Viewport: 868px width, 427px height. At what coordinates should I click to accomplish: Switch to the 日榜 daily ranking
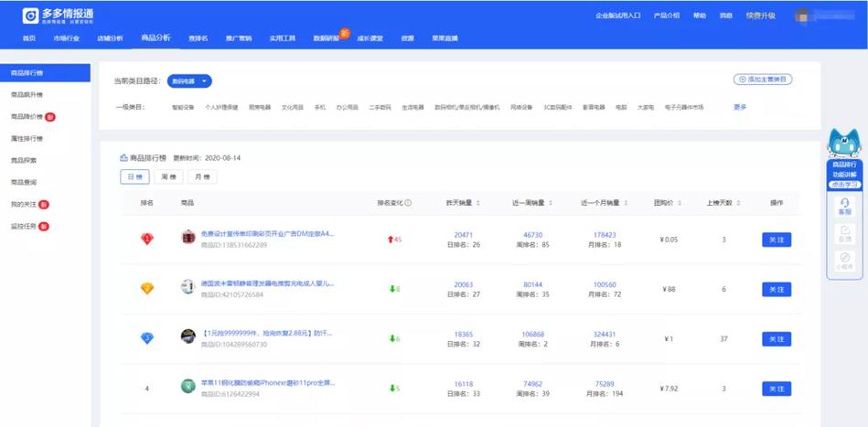pyautogui.click(x=135, y=177)
